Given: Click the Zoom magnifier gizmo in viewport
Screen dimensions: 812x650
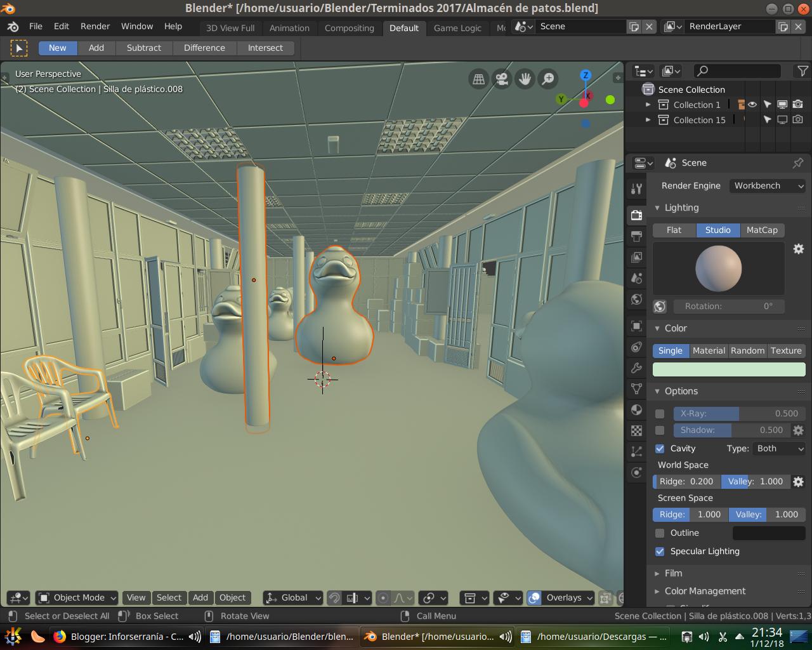Looking at the screenshot, I should 547,79.
